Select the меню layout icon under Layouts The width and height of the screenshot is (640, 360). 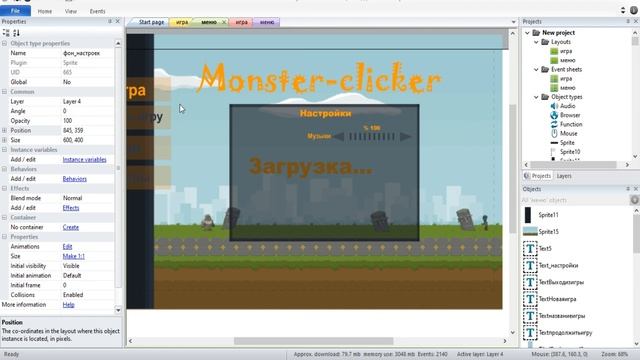[x=554, y=60]
